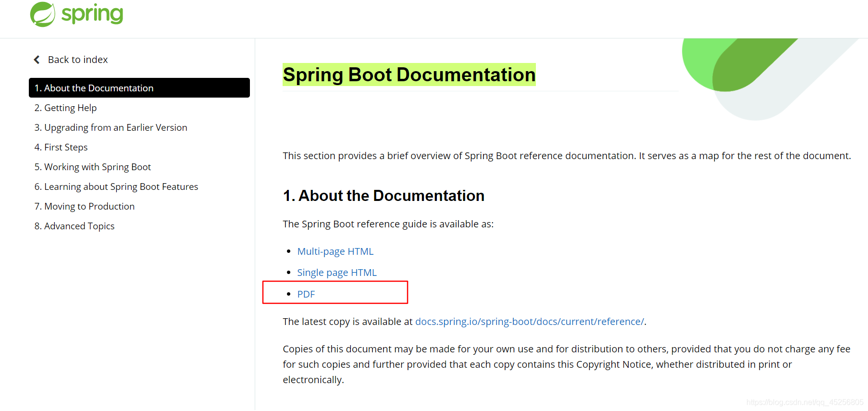Click the Spring leaf logo icon

coord(43,14)
